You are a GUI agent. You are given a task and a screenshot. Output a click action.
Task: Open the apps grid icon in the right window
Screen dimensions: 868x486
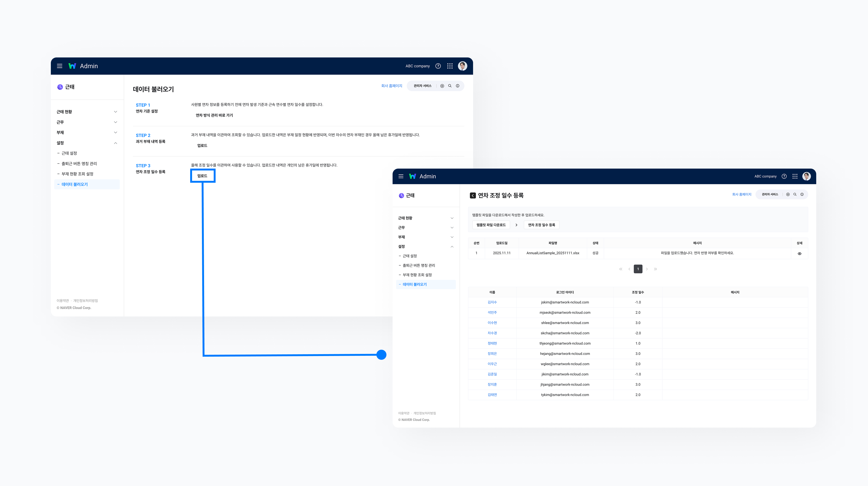tap(795, 176)
